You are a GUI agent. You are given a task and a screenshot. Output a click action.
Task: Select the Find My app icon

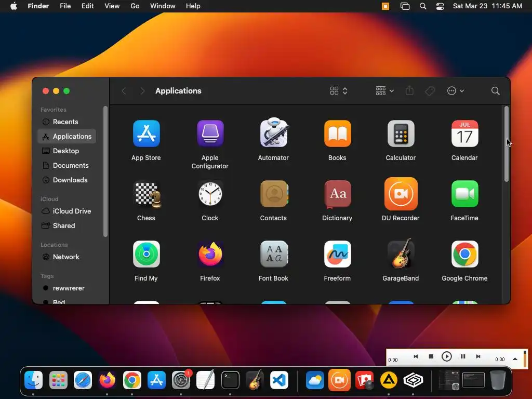[146, 254]
